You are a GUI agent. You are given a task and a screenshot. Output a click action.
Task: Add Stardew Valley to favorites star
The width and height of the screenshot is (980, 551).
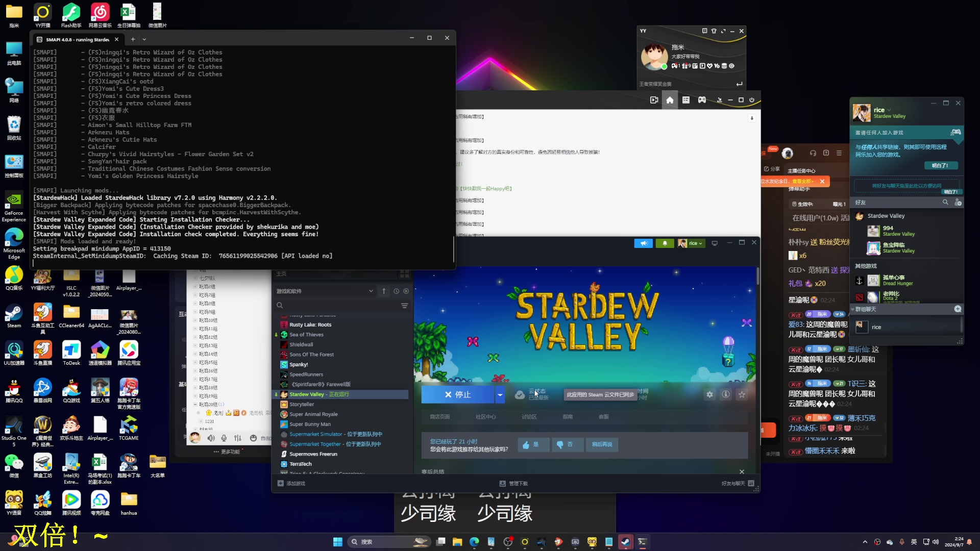pyautogui.click(x=742, y=394)
